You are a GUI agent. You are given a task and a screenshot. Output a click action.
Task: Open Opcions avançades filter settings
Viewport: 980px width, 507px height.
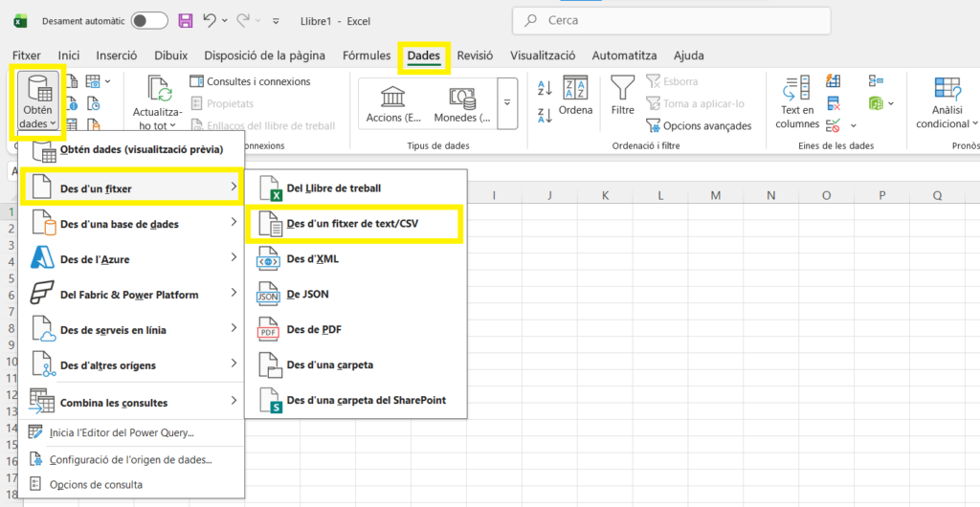click(699, 125)
